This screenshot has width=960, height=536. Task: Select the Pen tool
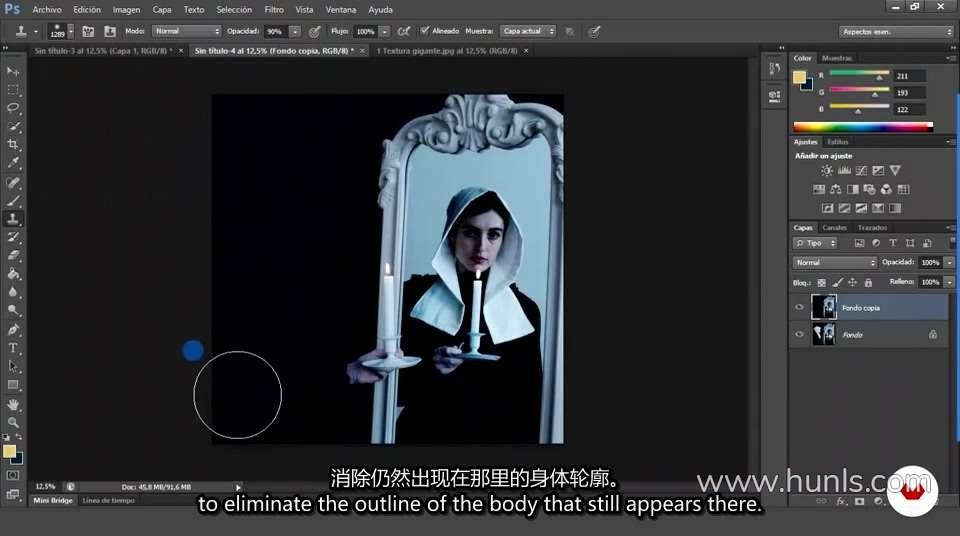tap(13, 330)
